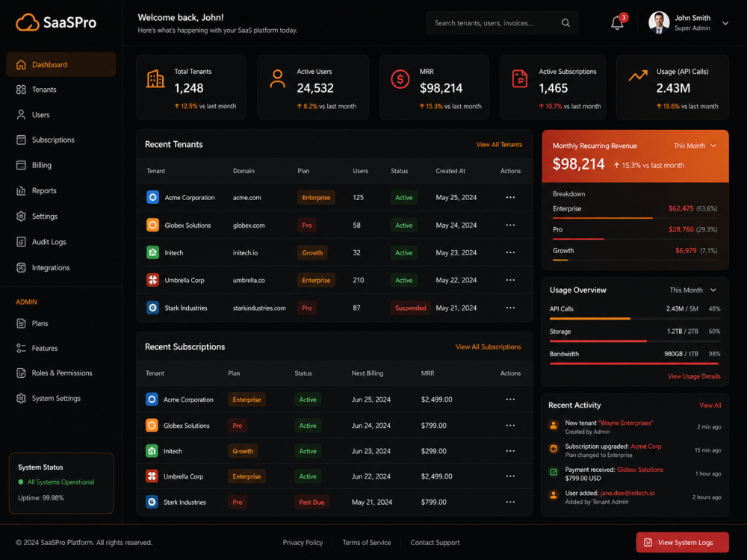
Task: Click the Globex Solutions tenant logo icon
Action: point(152,225)
